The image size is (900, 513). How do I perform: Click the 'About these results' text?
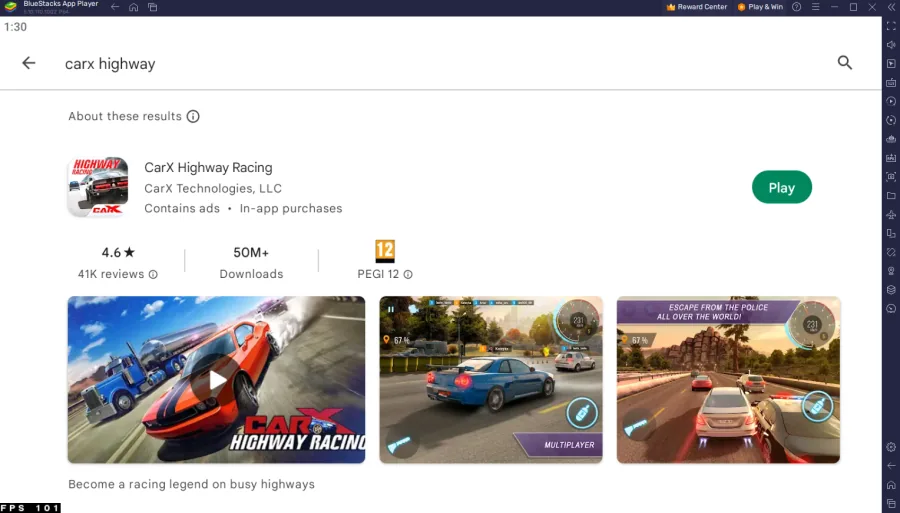pos(125,116)
